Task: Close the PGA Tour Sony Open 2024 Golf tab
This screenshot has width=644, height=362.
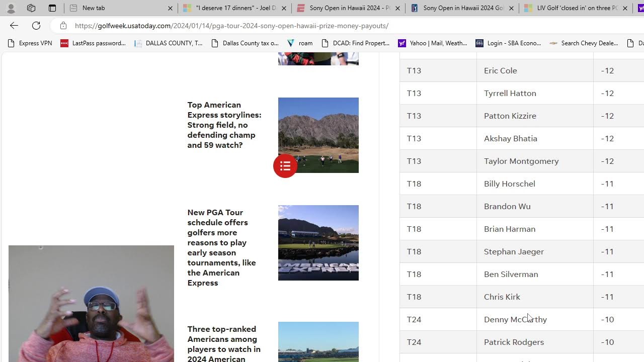Action: point(511,8)
